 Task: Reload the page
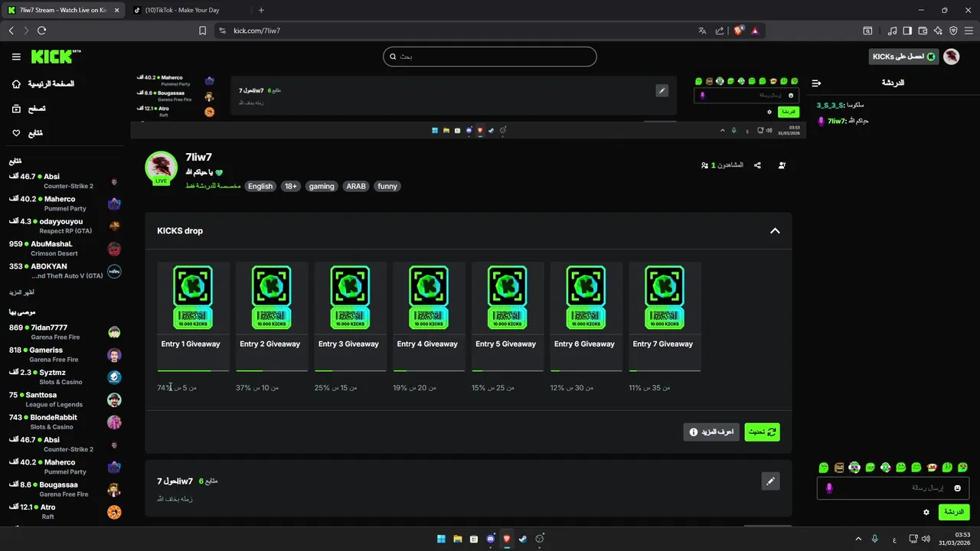(41, 31)
